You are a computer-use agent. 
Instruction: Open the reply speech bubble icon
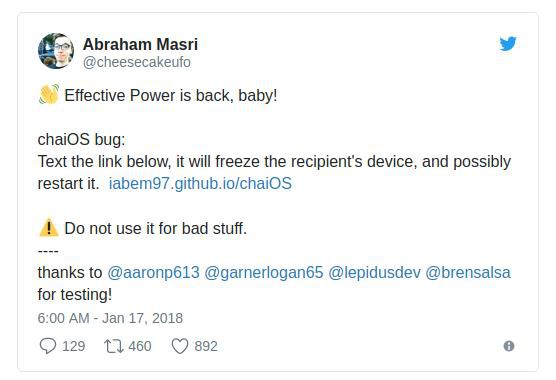(x=48, y=346)
